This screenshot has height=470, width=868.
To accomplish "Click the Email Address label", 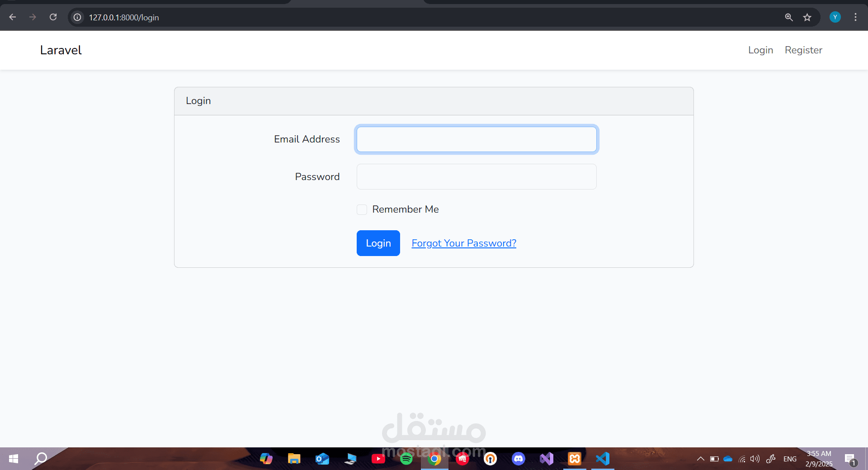I will (307, 139).
